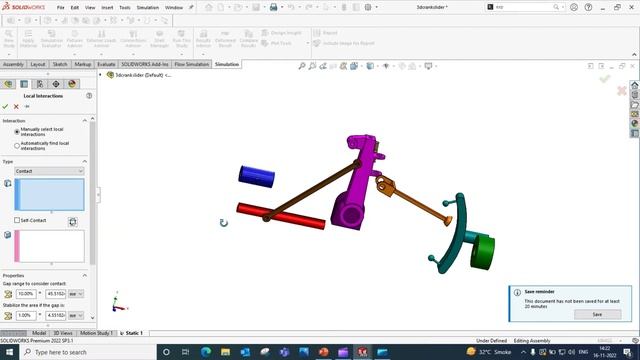Open DisplayManager color ball tab icon
The height and width of the screenshot is (360, 640).
(72, 84)
